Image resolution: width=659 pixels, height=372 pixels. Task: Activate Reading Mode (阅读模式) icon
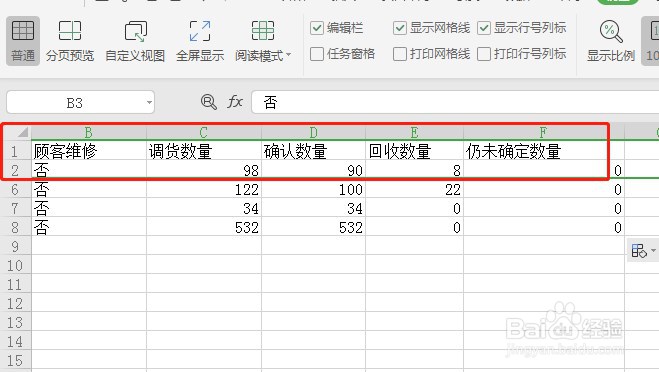coord(263,31)
